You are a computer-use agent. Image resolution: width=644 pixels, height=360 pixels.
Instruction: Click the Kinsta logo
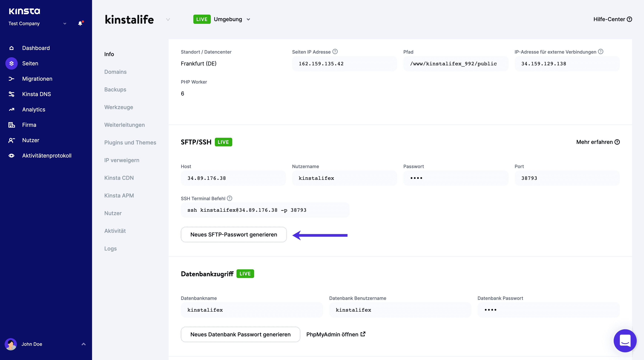coord(25,11)
